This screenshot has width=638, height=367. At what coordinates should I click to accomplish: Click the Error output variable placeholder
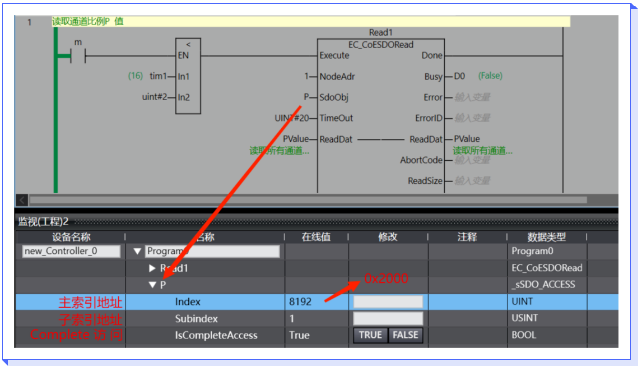tap(472, 97)
